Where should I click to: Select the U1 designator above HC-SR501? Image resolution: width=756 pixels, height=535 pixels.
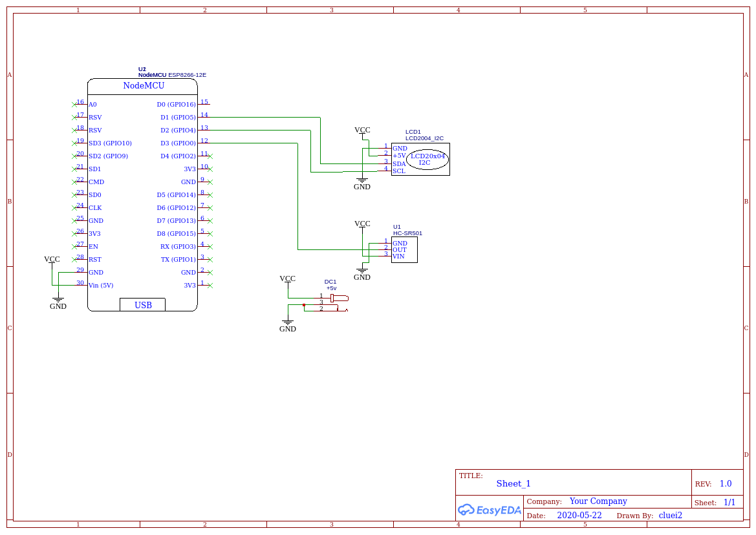pyautogui.click(x=397, y=227)
